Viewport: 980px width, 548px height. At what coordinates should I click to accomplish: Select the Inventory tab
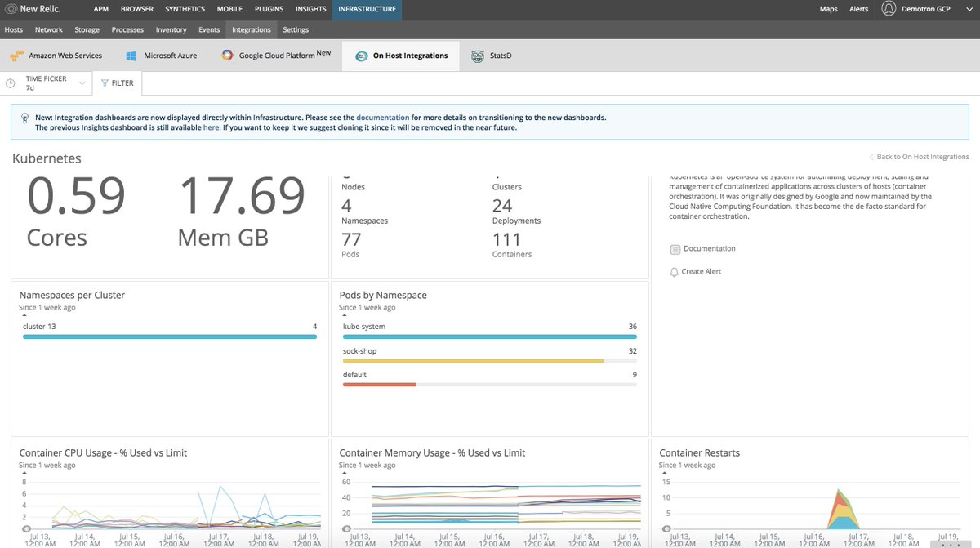tap(171, 30)
